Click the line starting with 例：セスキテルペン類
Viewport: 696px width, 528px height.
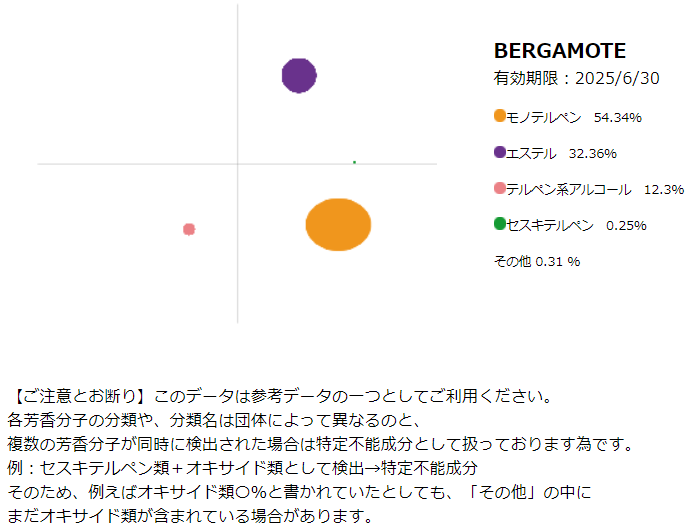[x=242, y=468]
